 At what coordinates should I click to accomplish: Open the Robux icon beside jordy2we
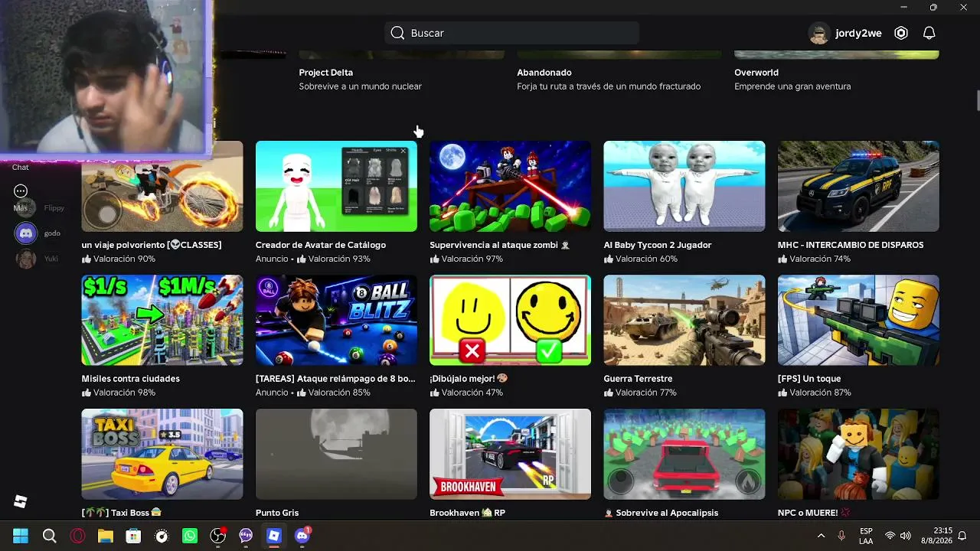click(901, 33)
